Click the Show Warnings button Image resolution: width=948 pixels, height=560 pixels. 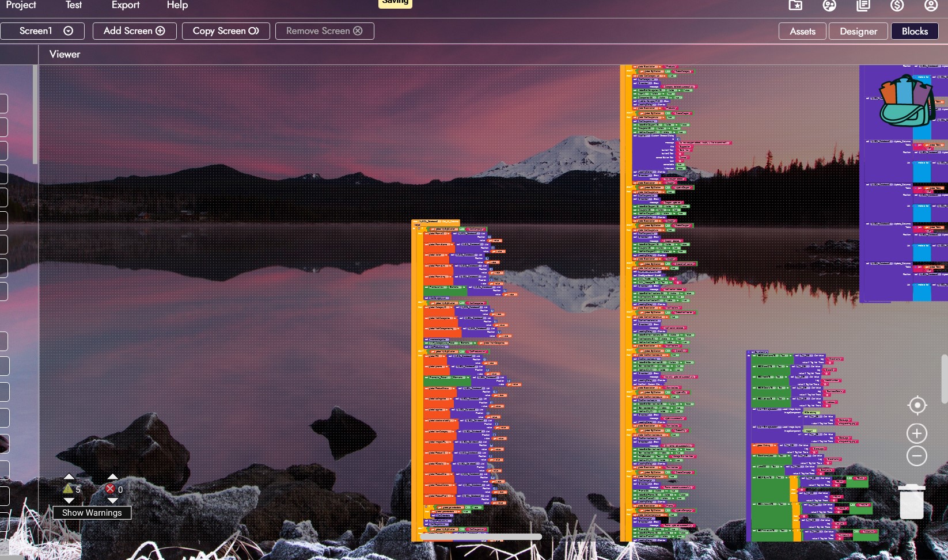pyautogui.click(x=92, y=513)
